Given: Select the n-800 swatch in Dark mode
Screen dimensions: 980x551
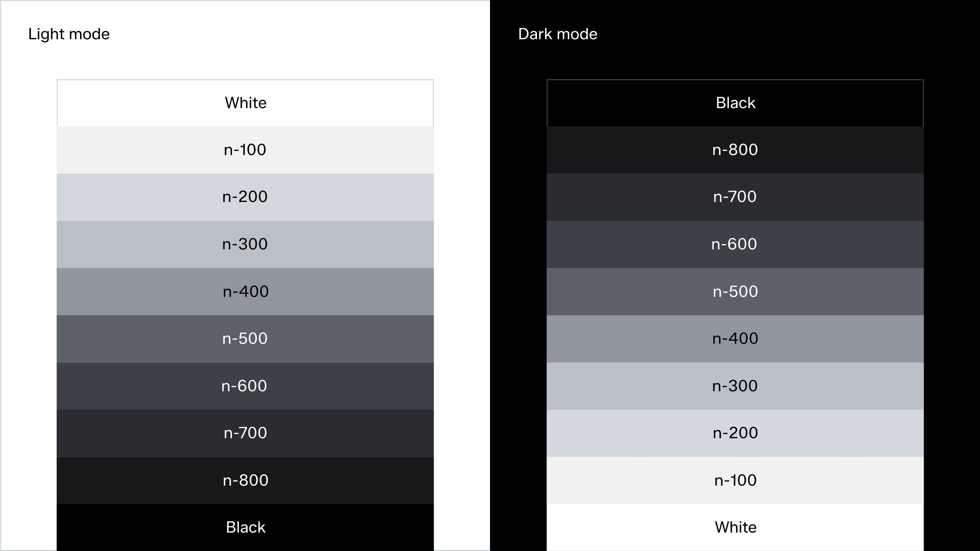Looking at the screenshot, I should pos(735,150).
